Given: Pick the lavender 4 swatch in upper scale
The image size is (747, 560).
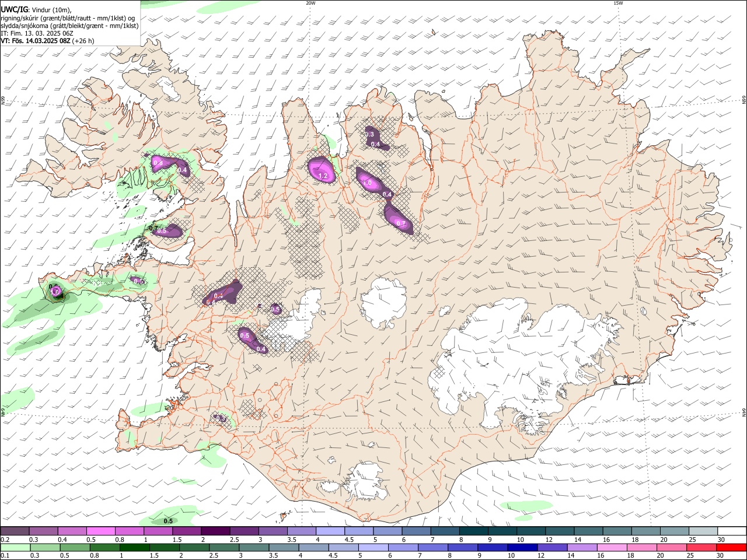Looking at the screenshot, I should tap(330, 531).
